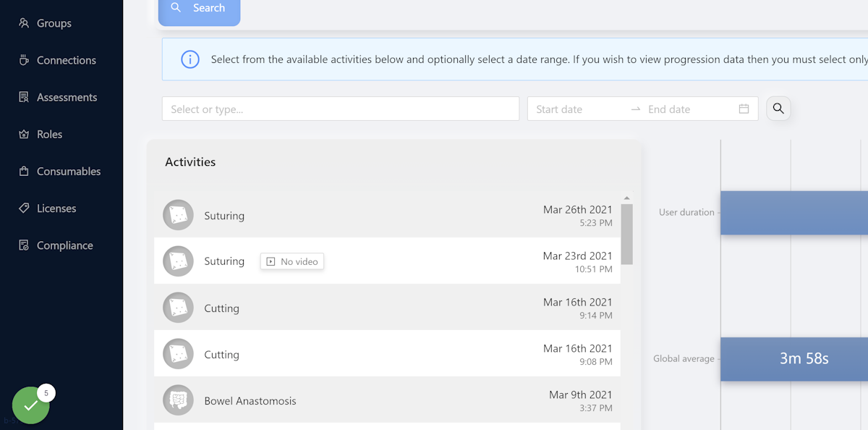Navigate to Compliance in the sidebar
The width and height of the screenshot is (868, 430).
[x=65, y=245]
